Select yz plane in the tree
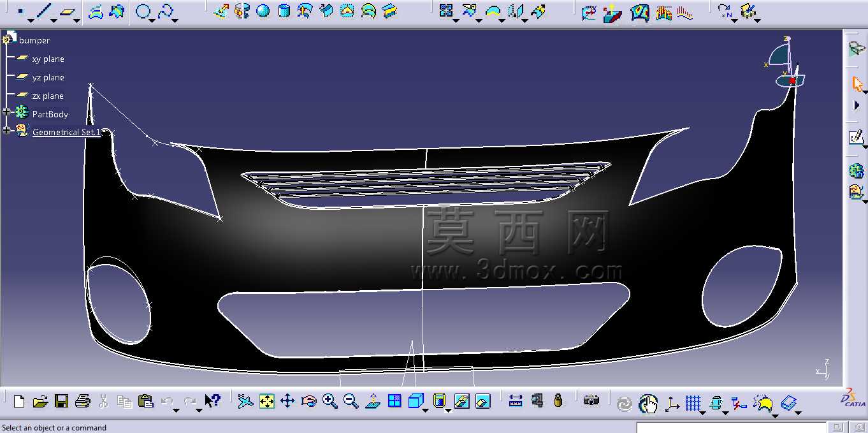 click(48, 77)
